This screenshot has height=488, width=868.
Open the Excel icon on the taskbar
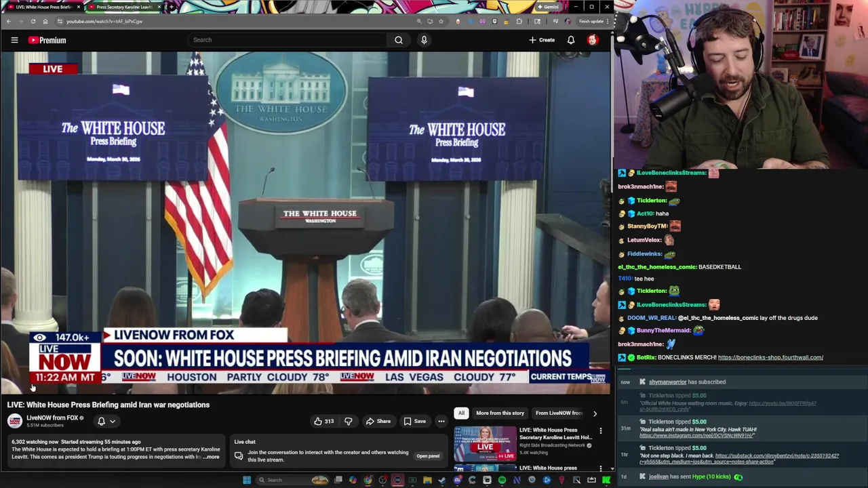412,480
